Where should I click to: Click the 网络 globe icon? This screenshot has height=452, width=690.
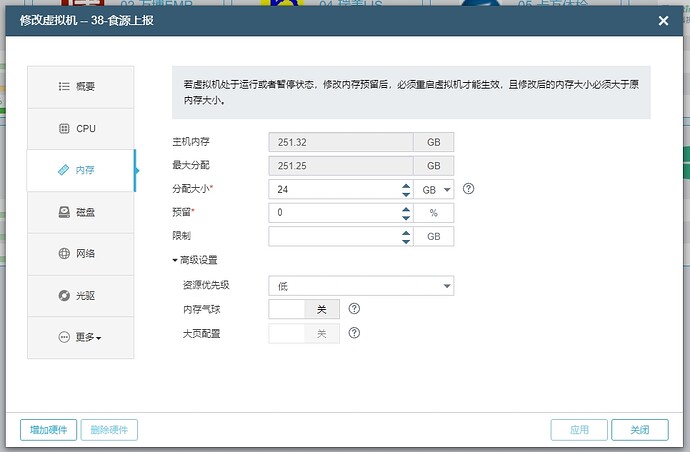pos(64,254)
